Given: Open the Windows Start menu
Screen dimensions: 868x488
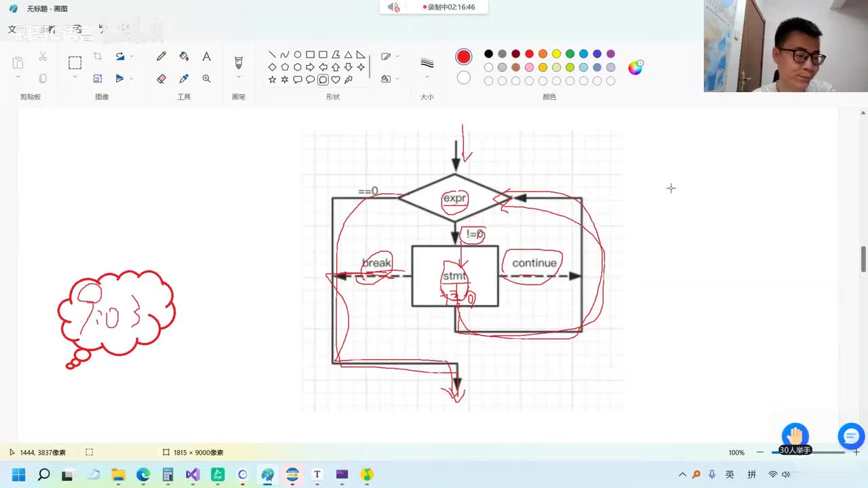Looking at the screenshot, I should pyautogui.click(x=18, y=474).
